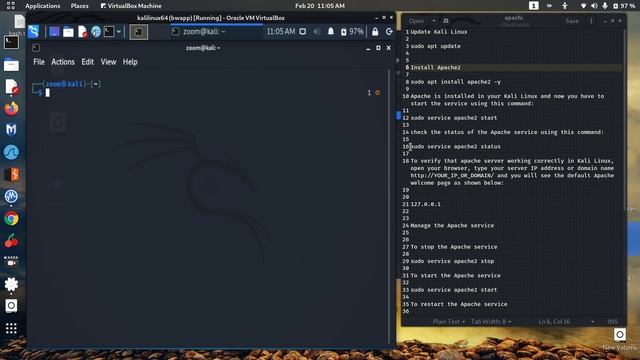Click the display icon beside the Kali clock
The width and height of the screenshot is (640, 360).
(302, 31)
